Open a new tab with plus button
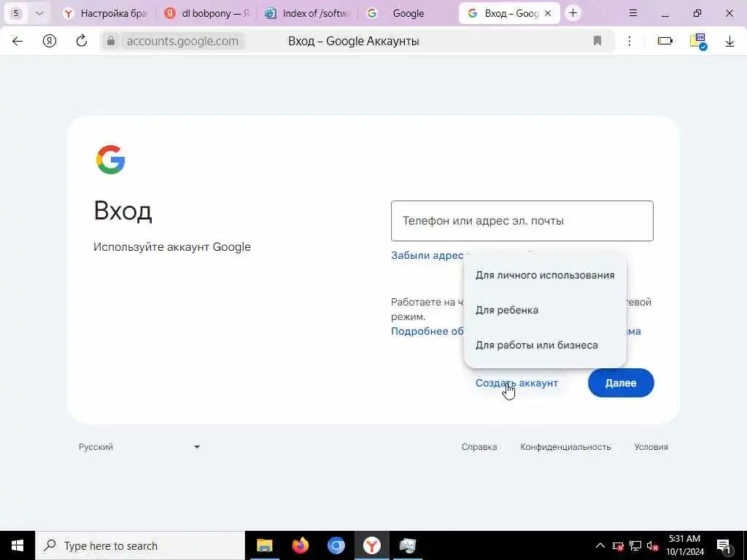The height and width of the screenshot is (560, 747). (x=573, y=13)
